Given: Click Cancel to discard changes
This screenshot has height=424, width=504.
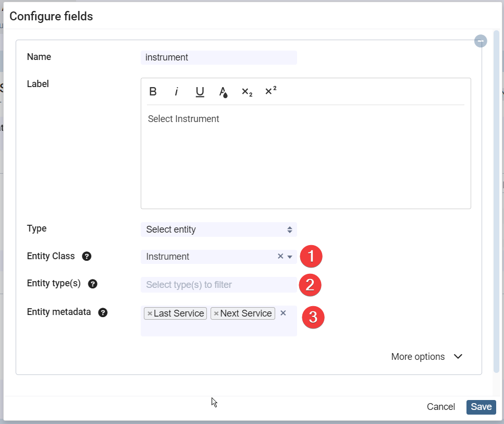Looking at the screenshot, I should 440,407.
